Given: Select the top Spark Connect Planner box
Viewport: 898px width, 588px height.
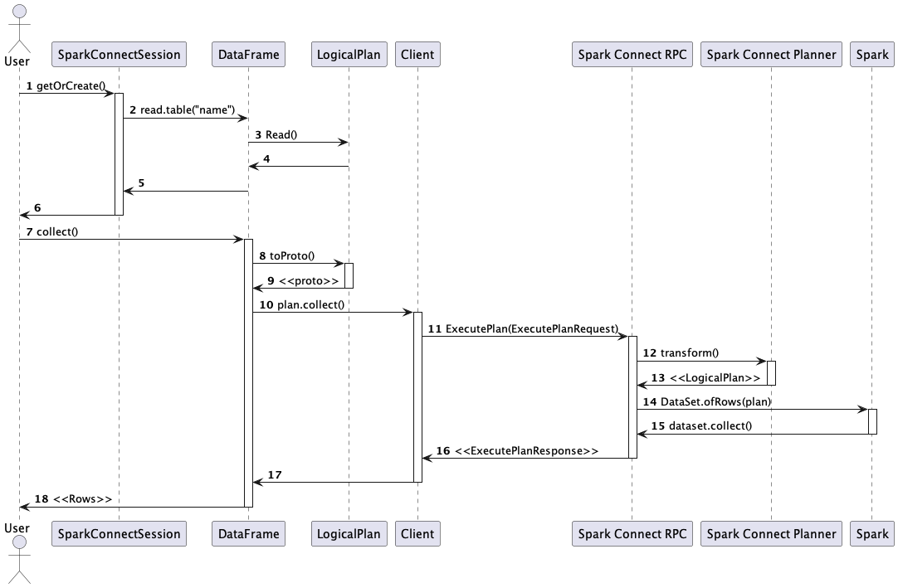Looking at the screenshot, I should (771, 55).
